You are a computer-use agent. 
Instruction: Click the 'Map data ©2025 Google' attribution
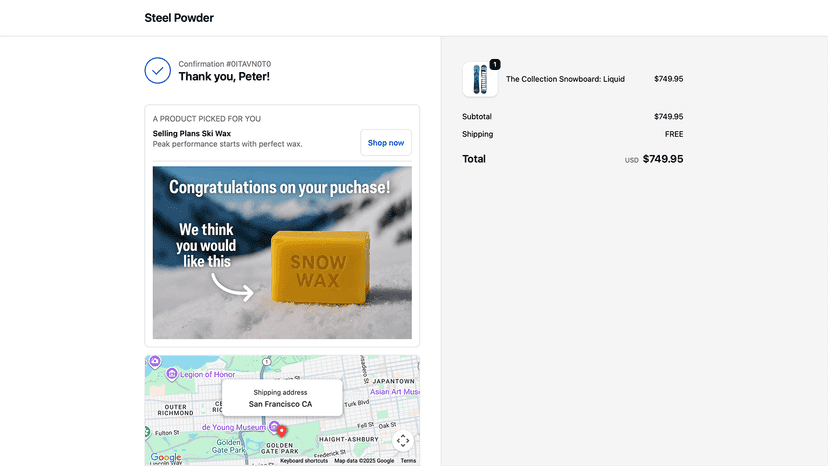[364, 461]
